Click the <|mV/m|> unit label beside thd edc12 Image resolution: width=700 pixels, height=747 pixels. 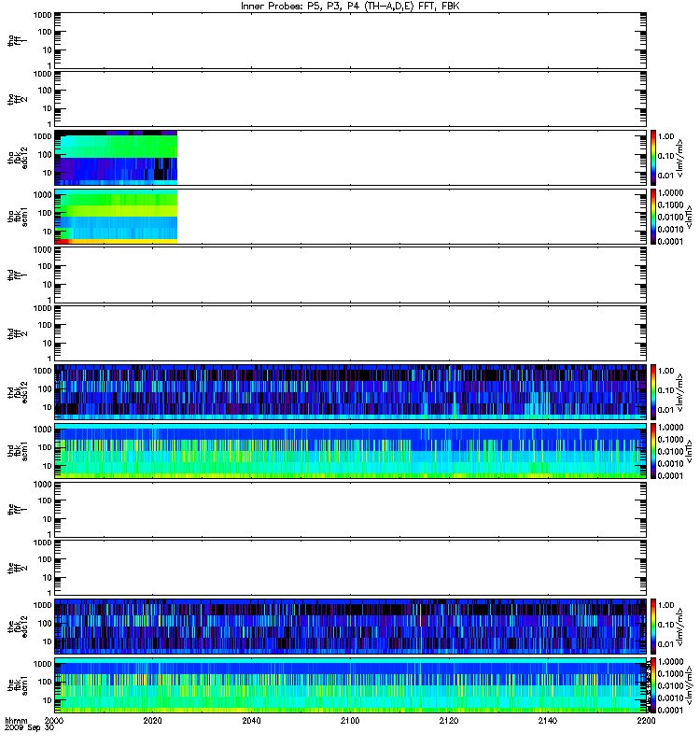pyautogui.click(x=680, y=393)
